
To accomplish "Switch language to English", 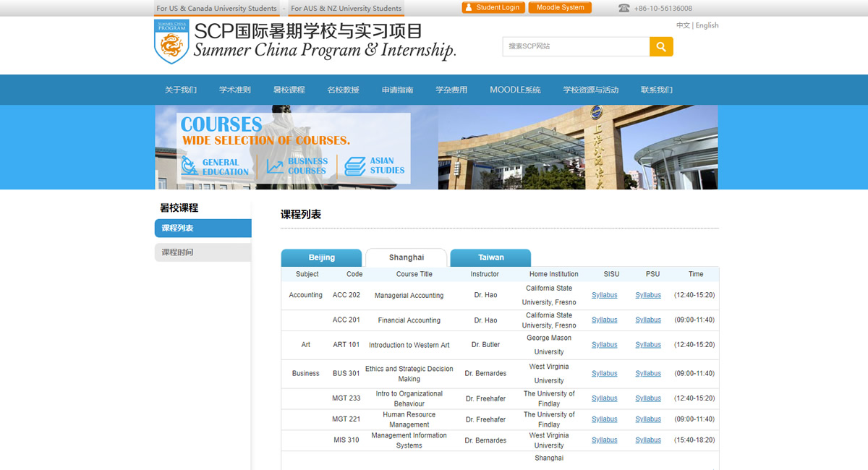I will (707, 25).
